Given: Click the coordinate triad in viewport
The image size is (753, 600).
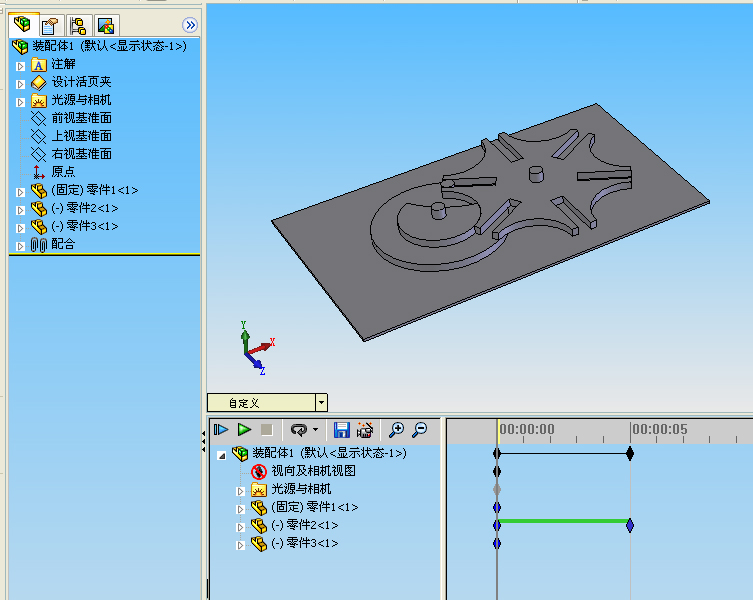Looking at the screenshot, I should point(257,348).
